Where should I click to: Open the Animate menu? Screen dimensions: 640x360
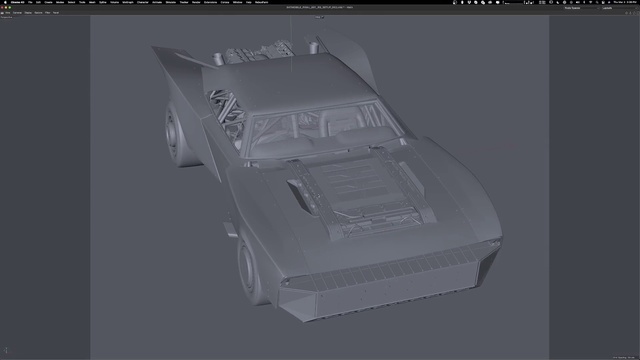[157, 2]
